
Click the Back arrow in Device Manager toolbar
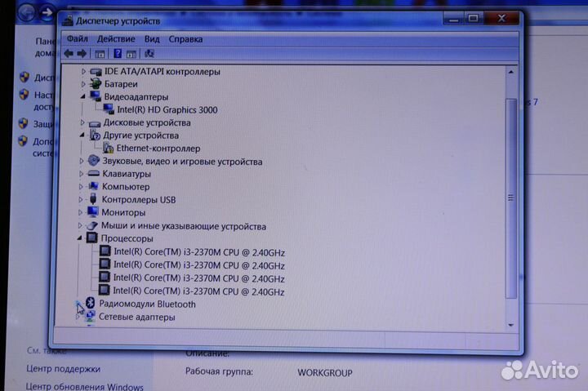69,54
